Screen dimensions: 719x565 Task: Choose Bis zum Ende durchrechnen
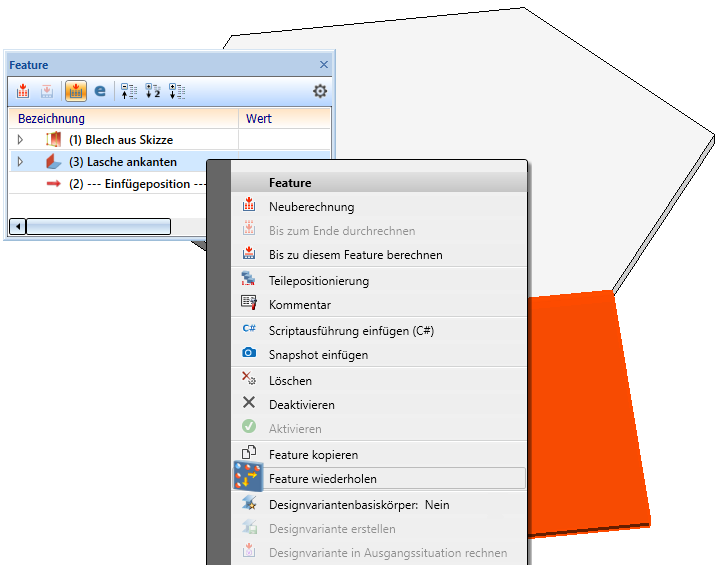[379, 231]
